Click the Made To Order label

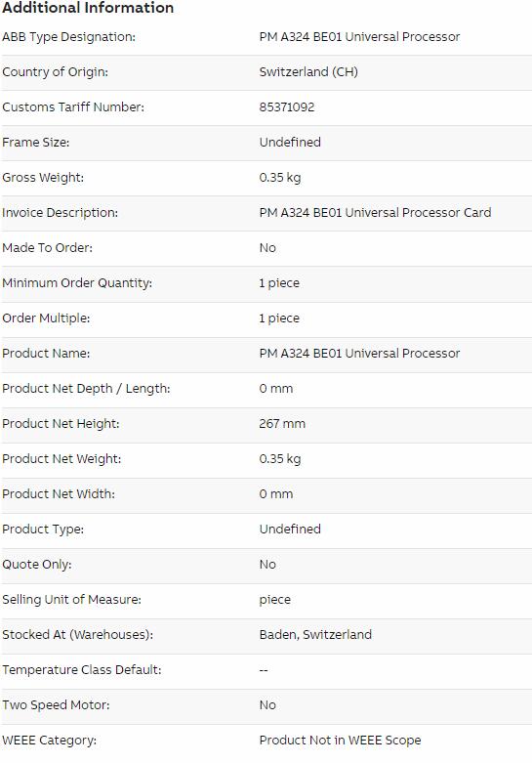pyautogui.click(x=47, y=248)
